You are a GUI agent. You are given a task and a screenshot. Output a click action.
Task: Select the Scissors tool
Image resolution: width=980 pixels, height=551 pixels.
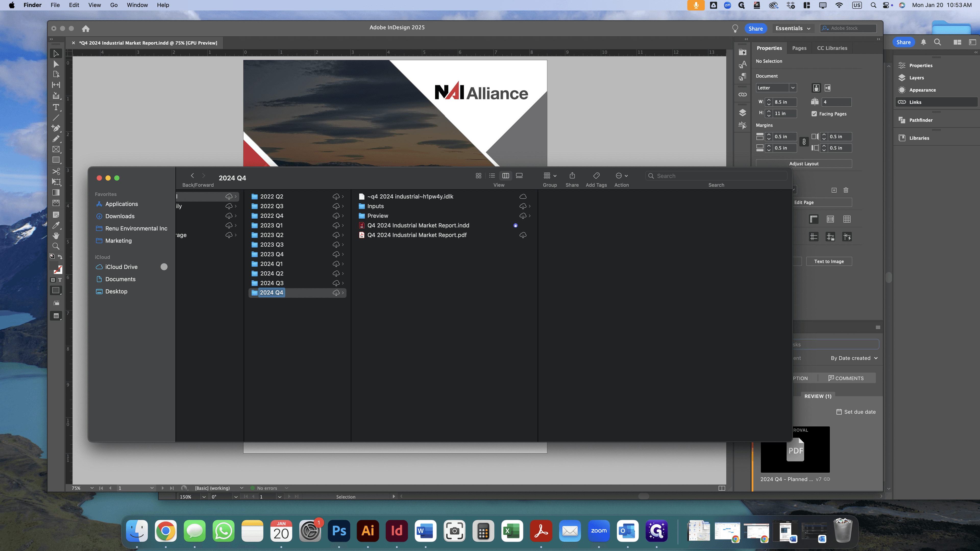coord(56,171)
